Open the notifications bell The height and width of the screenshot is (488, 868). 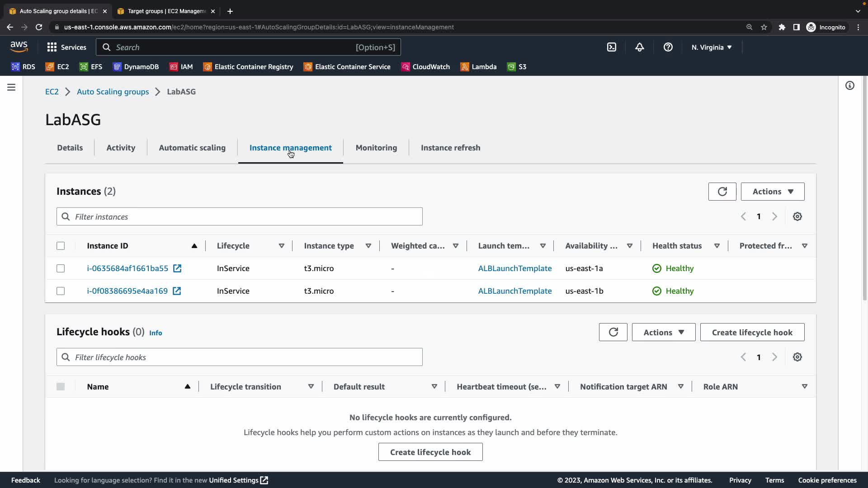click(639, 47)
